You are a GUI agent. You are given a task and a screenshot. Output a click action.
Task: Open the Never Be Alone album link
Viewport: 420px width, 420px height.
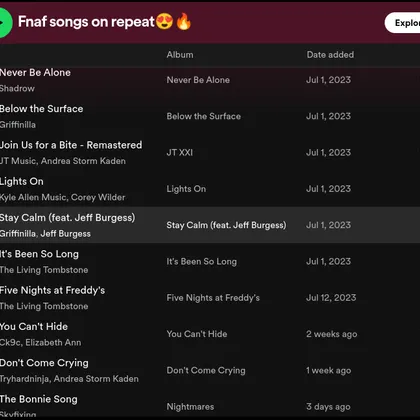pyautogui.click(x=198, y=80)
